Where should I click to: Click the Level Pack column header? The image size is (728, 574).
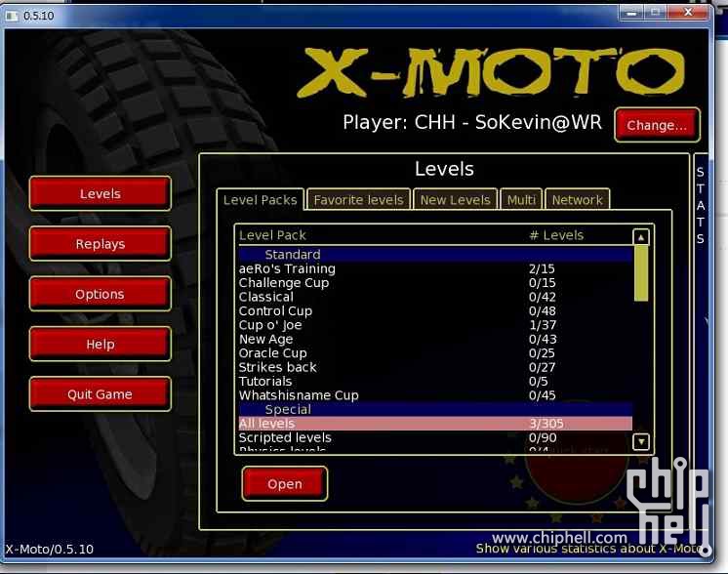coord(272,235)
